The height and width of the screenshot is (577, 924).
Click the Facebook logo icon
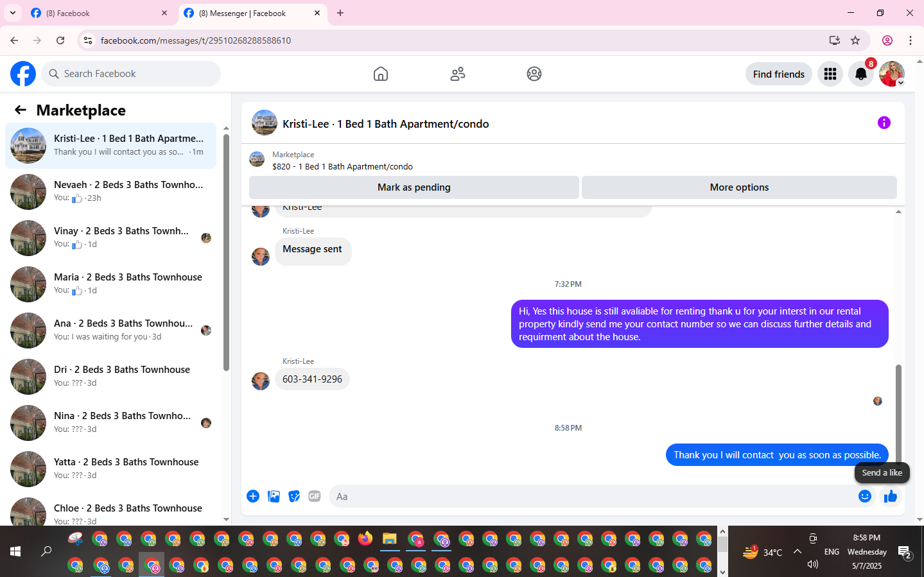point(23,74)
